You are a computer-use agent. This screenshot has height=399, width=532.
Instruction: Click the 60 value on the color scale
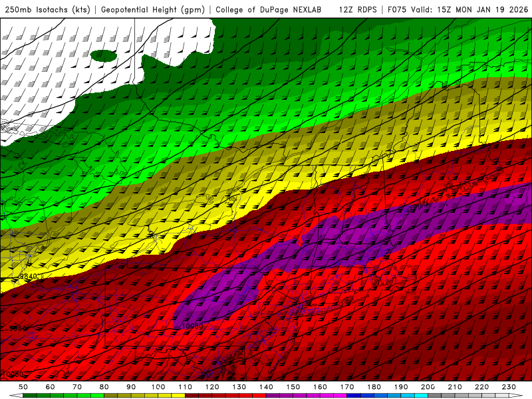pos(51,387)
